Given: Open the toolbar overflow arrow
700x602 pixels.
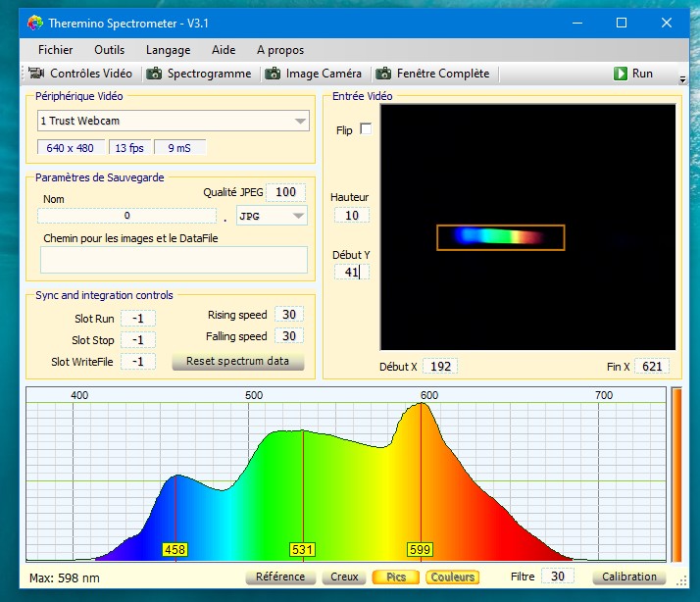Looking at the screenshot, I should pos(682,79).
